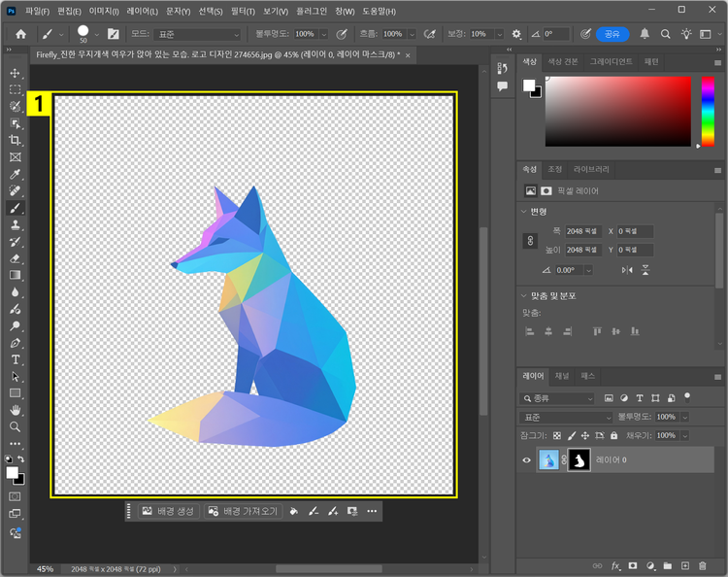Viewport: 728px width, 577px height.
Task: Create a new layer with plus icon
Action: point(684,565)
